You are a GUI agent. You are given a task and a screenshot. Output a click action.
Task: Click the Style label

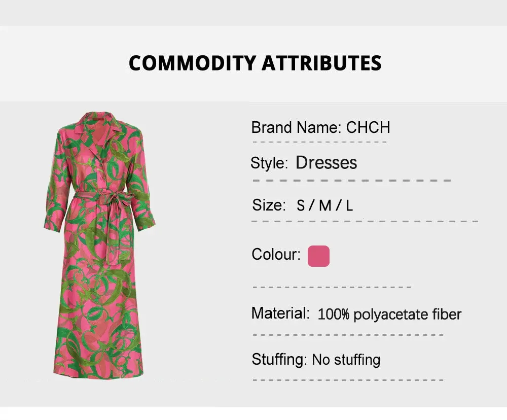(x=269, y=163)
